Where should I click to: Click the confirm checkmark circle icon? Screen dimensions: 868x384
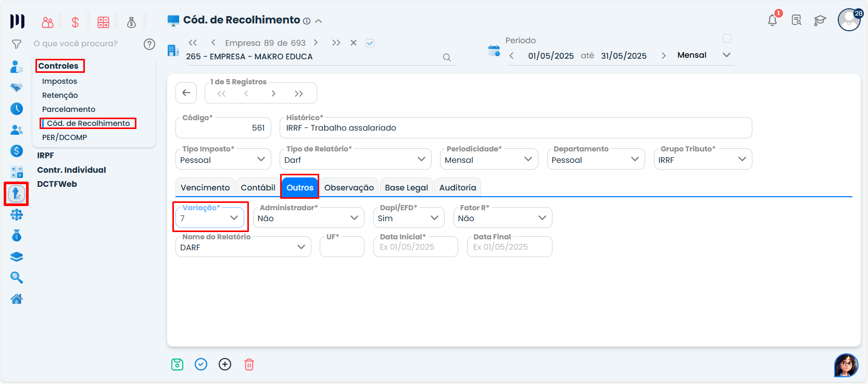[201, 364]
